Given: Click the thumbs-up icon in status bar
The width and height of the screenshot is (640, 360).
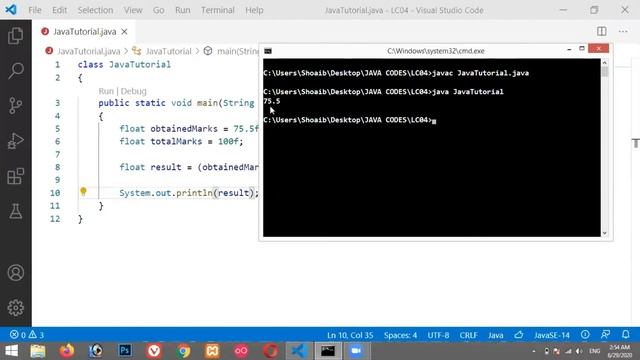Looking at the screenshot, I should tap(519, 335).
